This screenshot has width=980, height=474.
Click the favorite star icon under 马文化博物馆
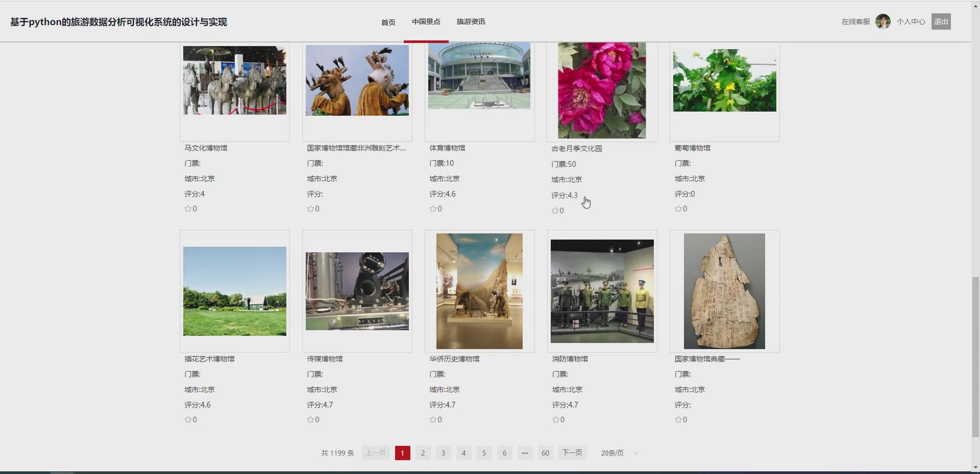(x=187, y=208)
